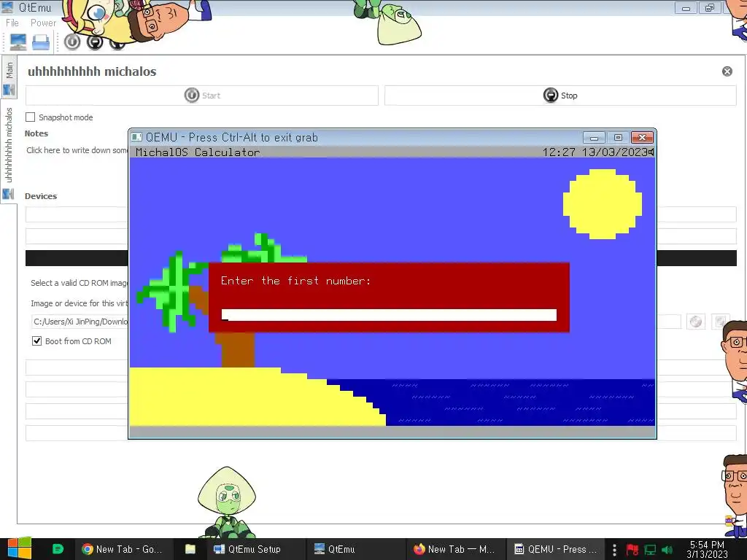Click the Notes text area
The width and height of the screenshot is (747, 560).
click(x=76, y=150)
